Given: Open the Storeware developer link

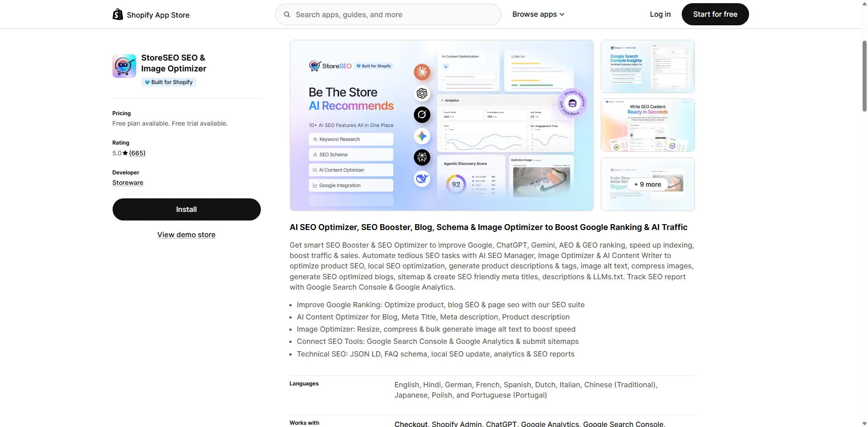Looking at the screenshot, I should [128, 183].
